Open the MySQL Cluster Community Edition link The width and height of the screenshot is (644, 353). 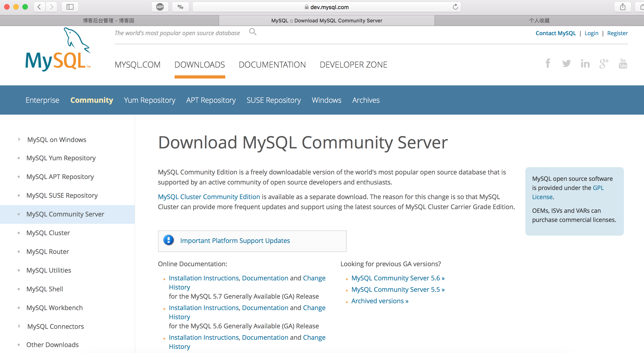click(209, 197)
